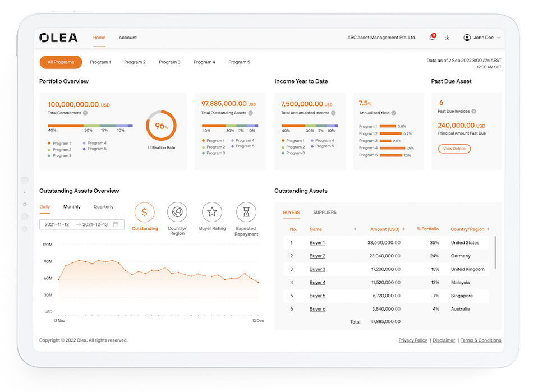Viewport: 538px width, 392px height.
Task: Open the Buyer 1 link in the table
Action: coord(318,242)
